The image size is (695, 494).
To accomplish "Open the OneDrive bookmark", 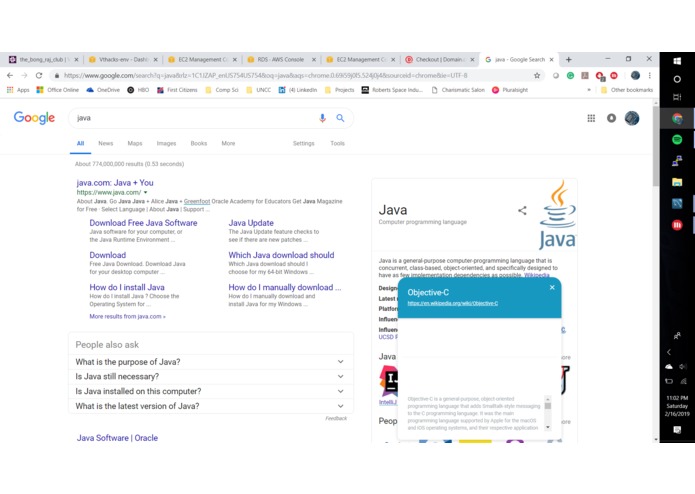I will pos(103,90).
